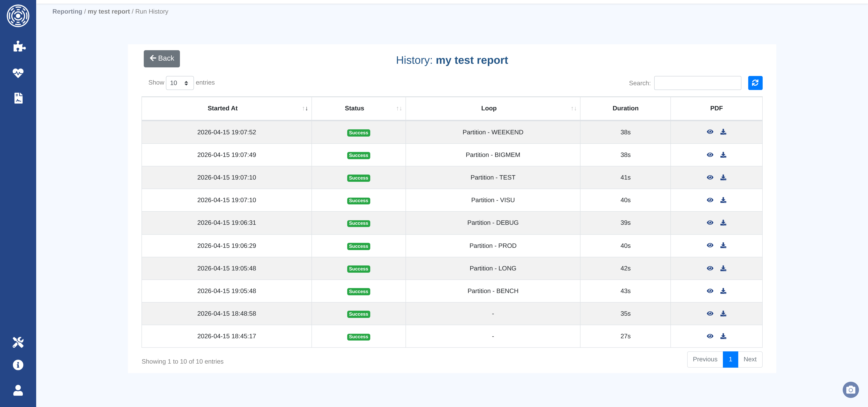Open the heartbeat monitoring sidebar icon

click(18, 72)
